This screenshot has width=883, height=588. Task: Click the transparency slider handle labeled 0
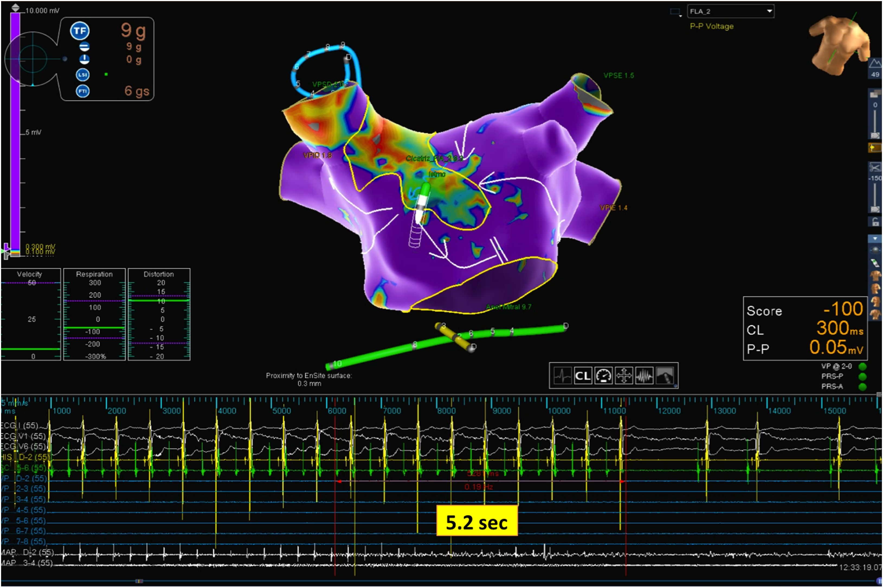875,135
